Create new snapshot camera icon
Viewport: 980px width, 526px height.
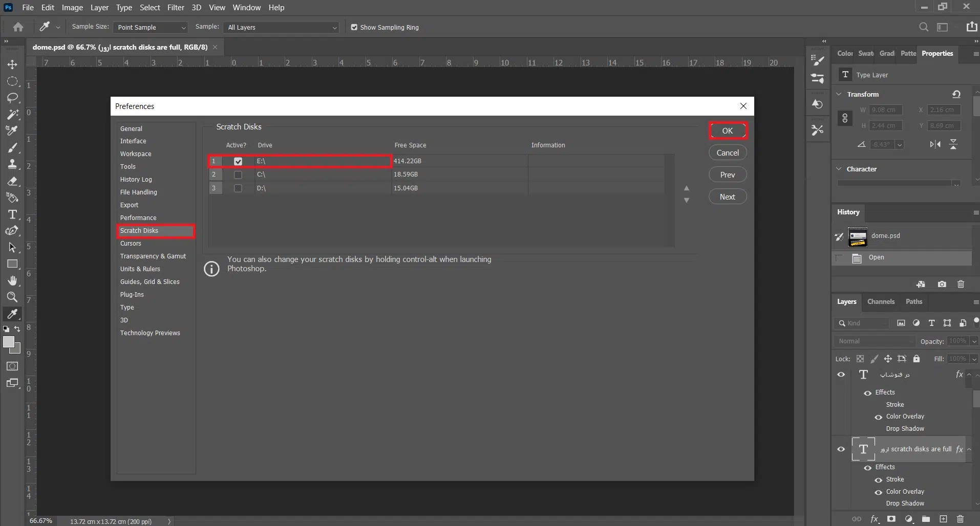pyautogui.click(x=942, y=284)
